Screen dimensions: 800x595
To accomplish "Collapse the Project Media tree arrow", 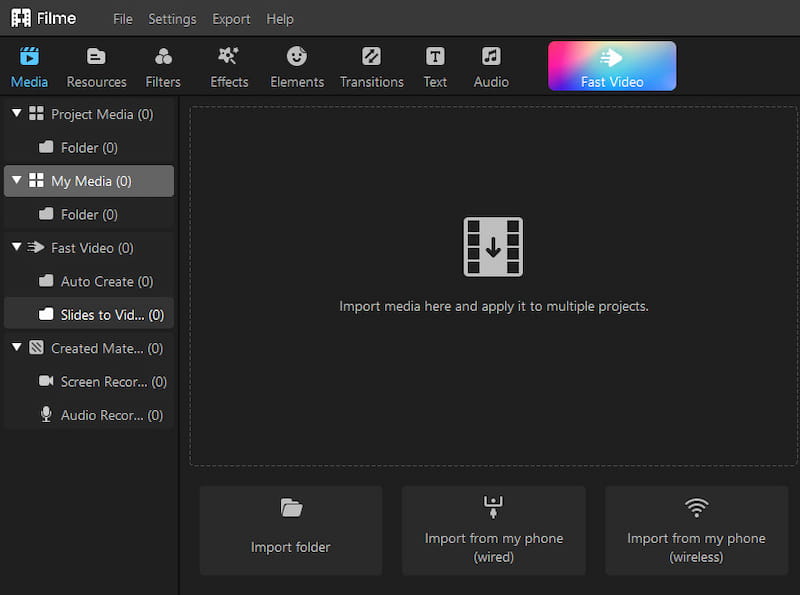I will click(x=17, y=114).
